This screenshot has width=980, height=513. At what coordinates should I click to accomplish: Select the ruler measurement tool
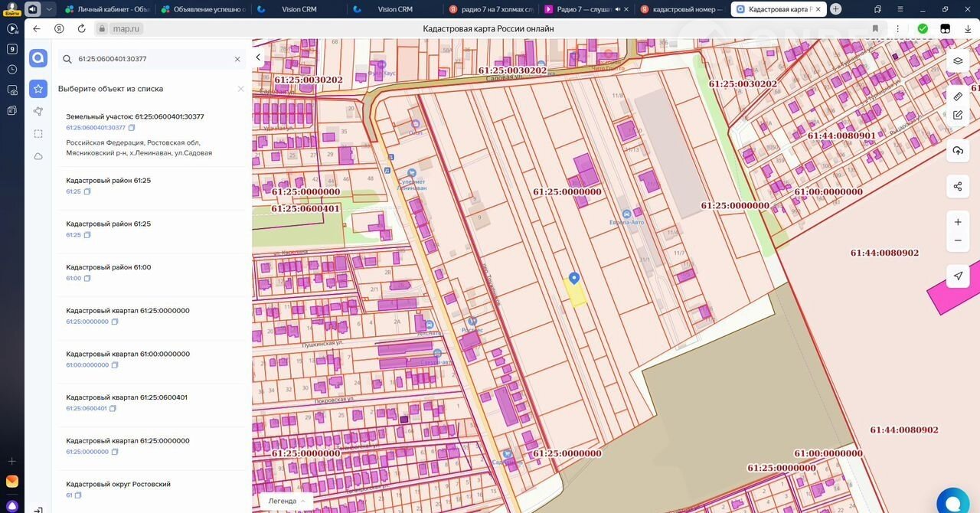957,96
